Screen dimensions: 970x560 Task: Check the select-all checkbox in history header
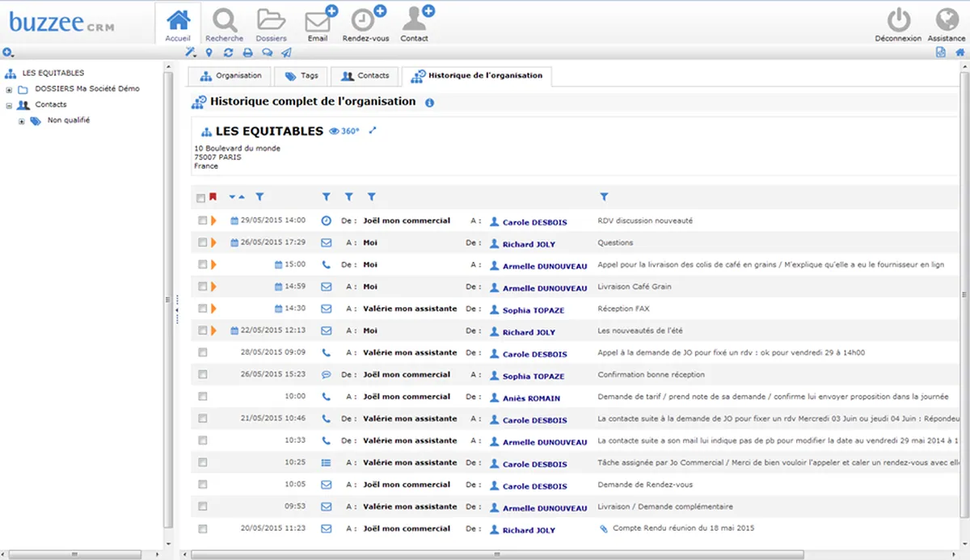pos(201,198)
